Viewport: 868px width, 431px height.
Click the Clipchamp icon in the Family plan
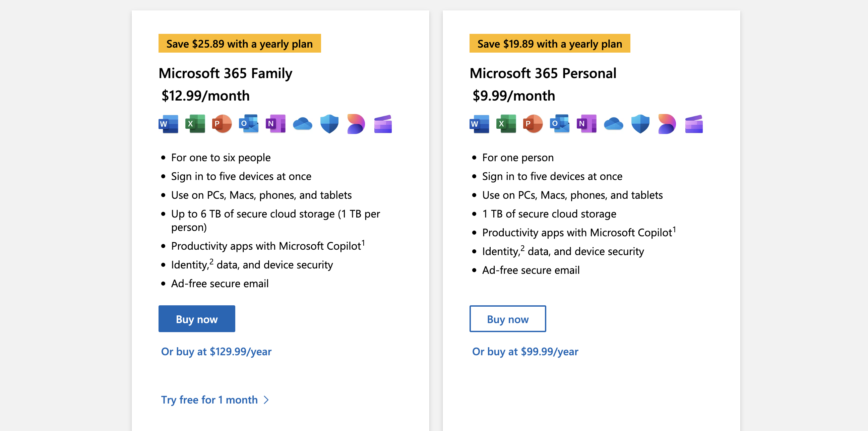[383, 124]
